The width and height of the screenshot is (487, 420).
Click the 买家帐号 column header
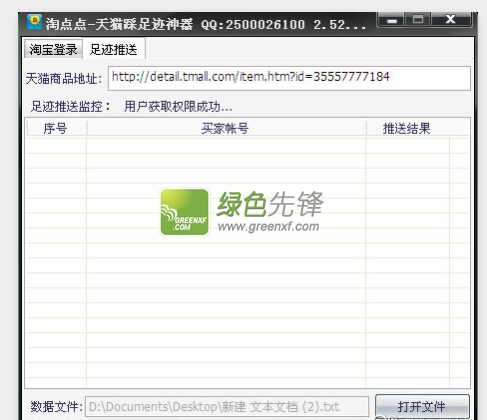tap(226, 128)
